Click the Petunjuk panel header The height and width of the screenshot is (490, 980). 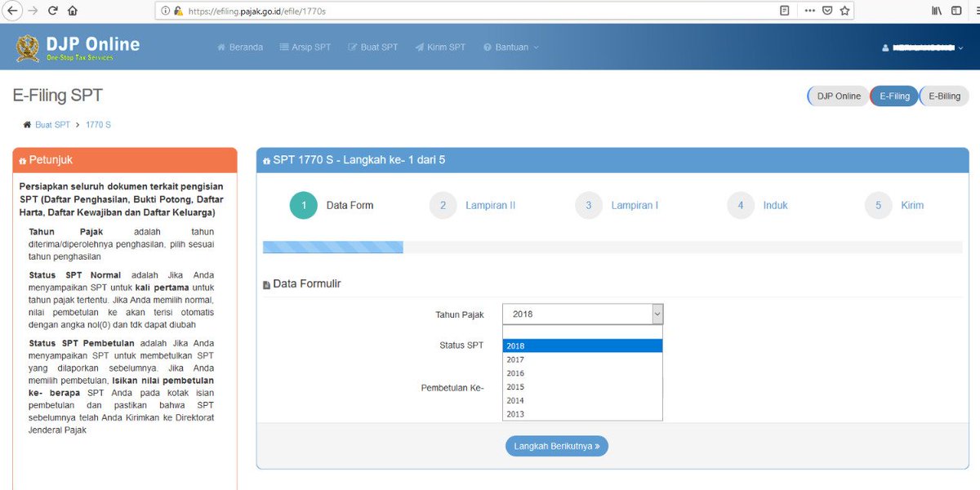[x=125, y=160]
